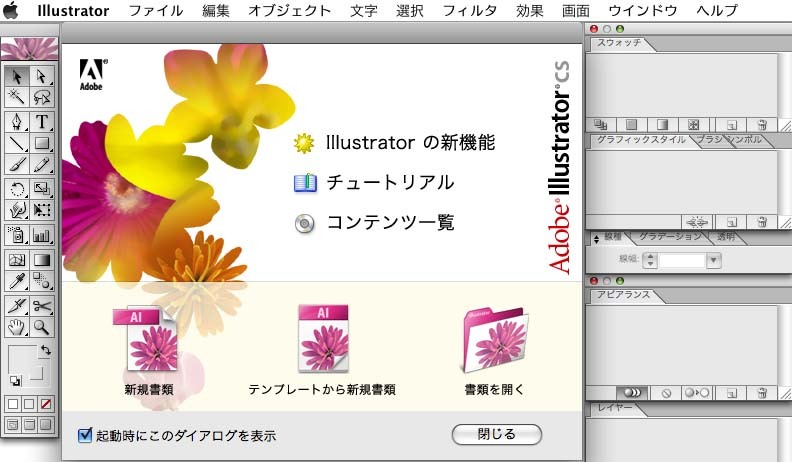Select the Rotate tool
Screen dimensions: 792x462
[17, 189]
